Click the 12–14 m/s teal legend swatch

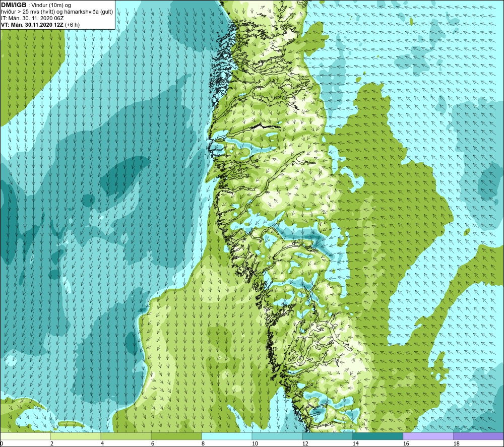327,436
